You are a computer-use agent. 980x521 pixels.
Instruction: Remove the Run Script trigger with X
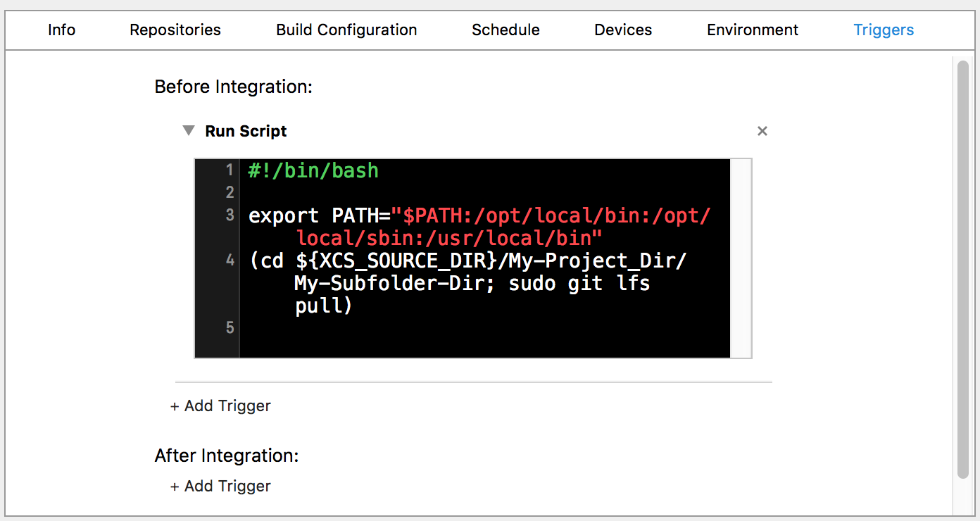[762, 131]
